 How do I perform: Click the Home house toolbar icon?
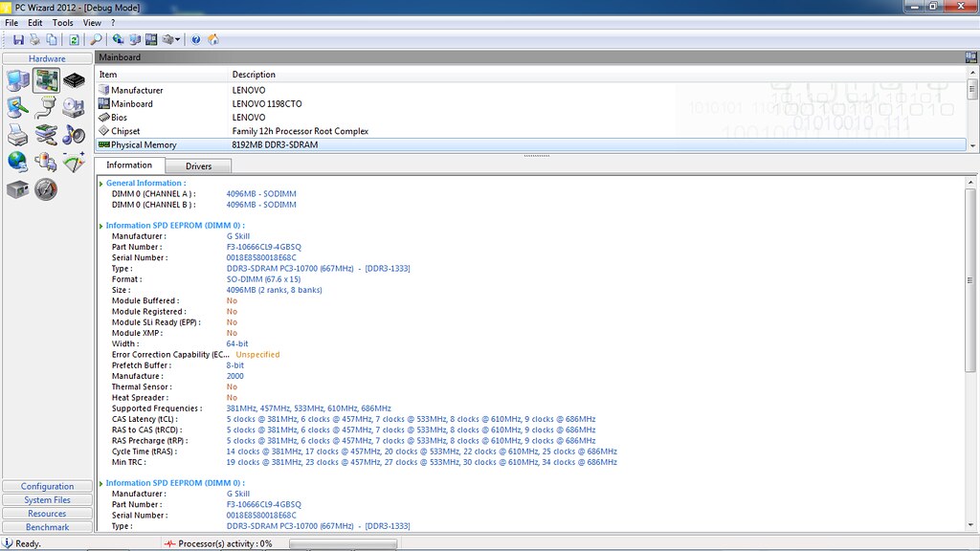point(213,39)
